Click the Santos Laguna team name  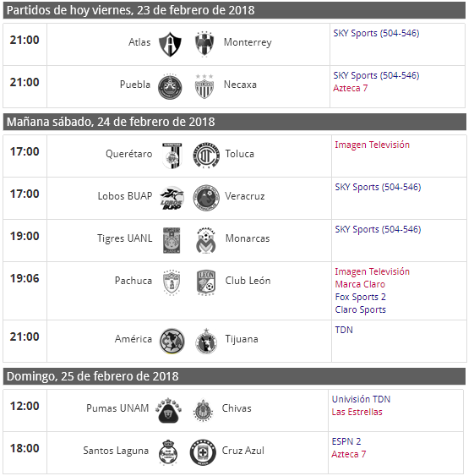(116, 451)
